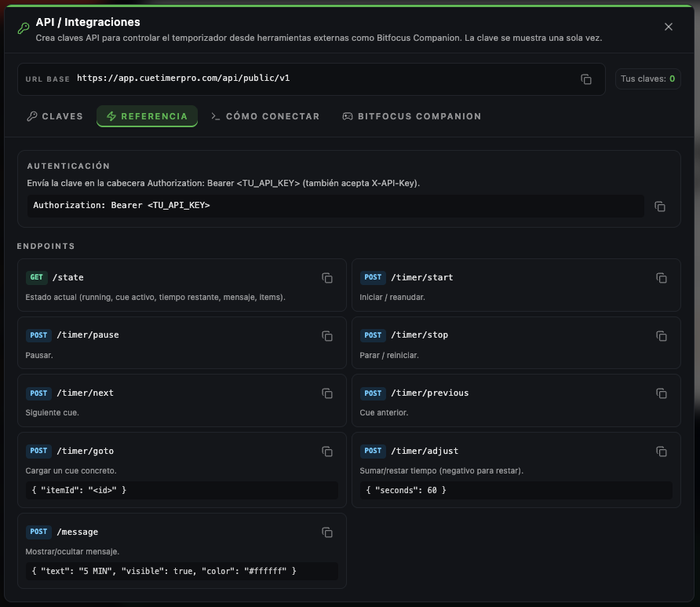Click the /timer/next path text
The height and width of the screenshot is (607, 700).
coord(85,393)
